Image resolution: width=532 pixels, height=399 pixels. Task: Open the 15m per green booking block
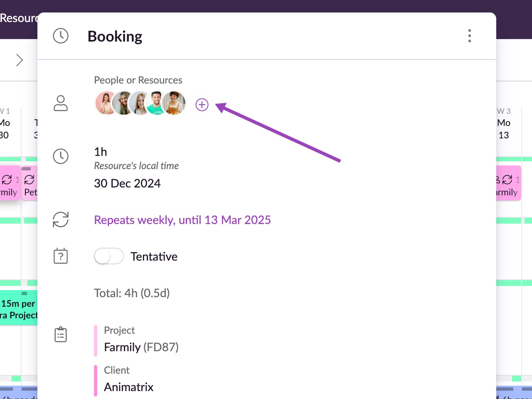coord(19,308)
